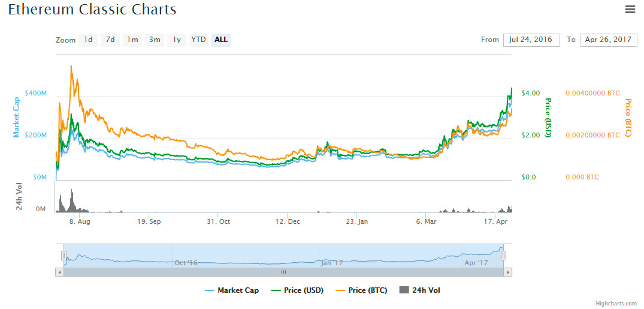Open the chart context hamburger menu
The width and height of the screenshot is (644, 309).
[x=630, y=10]
